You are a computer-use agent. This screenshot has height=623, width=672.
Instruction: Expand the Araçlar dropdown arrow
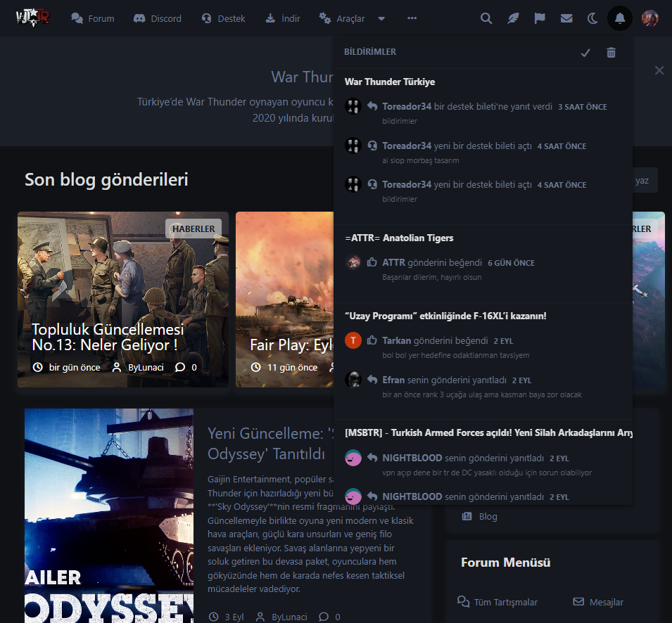(381, 18)
